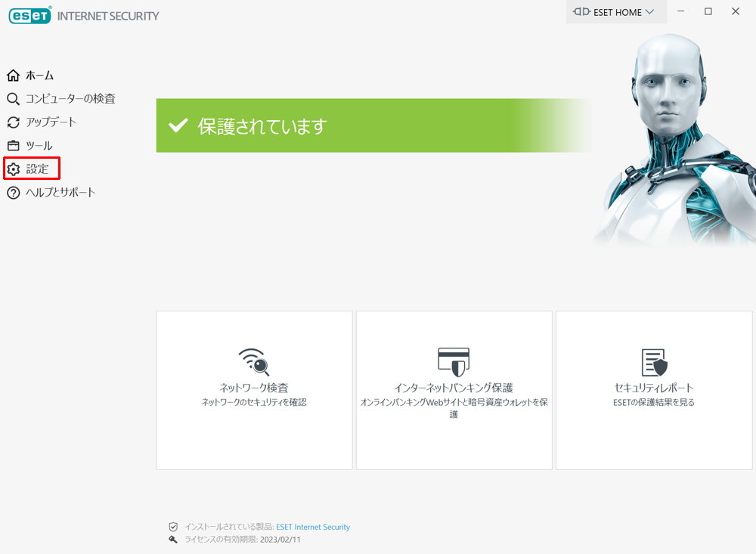
Task: Close the ESET window
Action: pos(736,11)
